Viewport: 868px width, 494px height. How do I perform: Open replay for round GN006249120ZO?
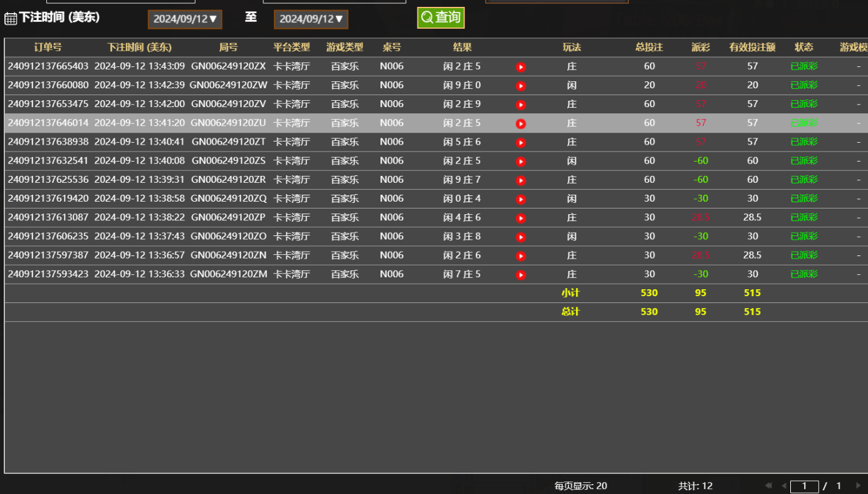tap(521, 237)
